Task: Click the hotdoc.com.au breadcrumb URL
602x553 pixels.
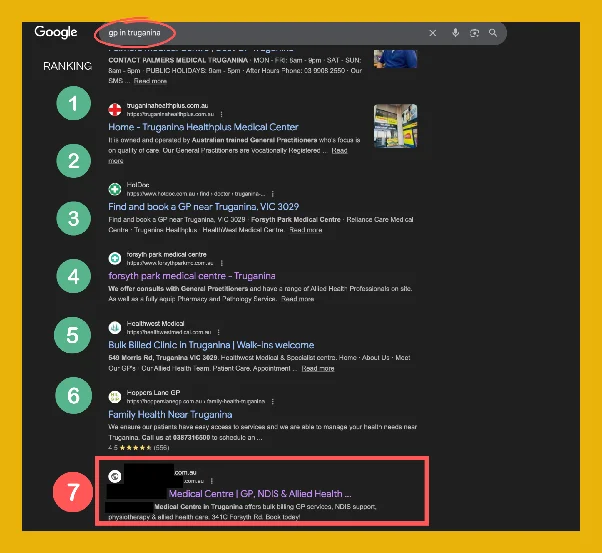Action: tap(196, 194)
